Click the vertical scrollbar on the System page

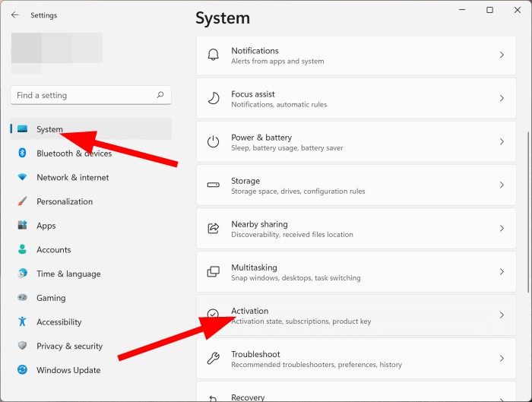[x=528, y=212]
